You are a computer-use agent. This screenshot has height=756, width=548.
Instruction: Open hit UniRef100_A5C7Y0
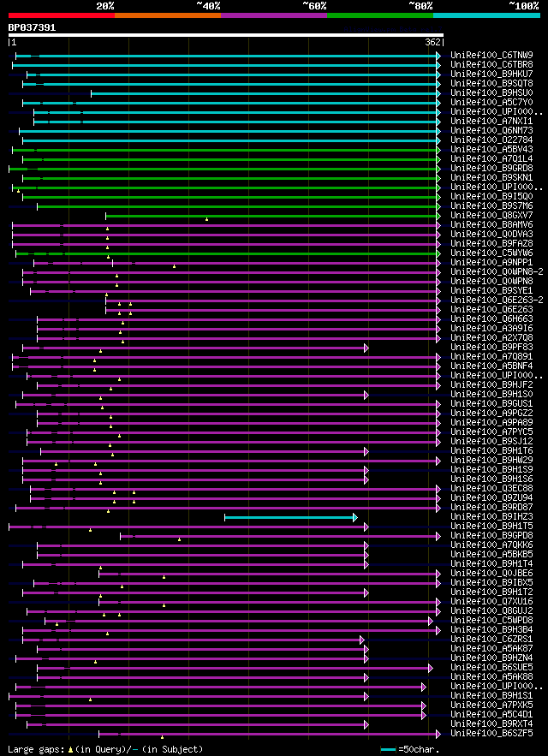click(x=491, y=102)
